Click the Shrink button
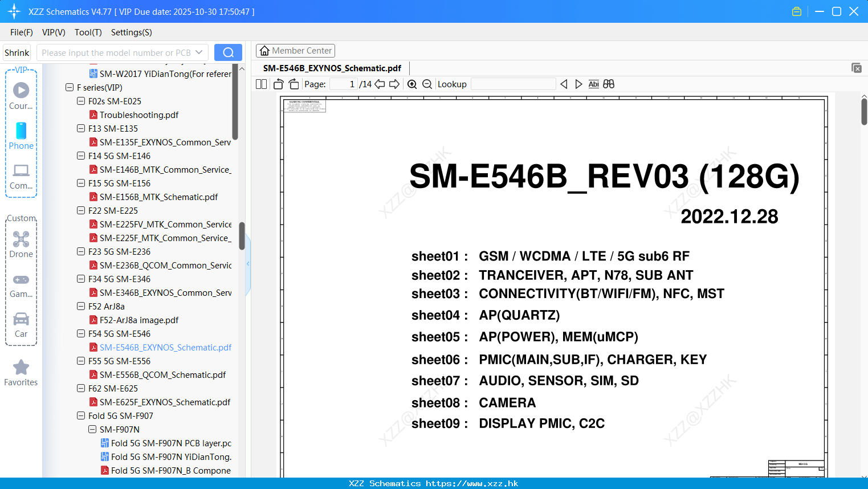868x489 pixels. click(x=17, y=52)
